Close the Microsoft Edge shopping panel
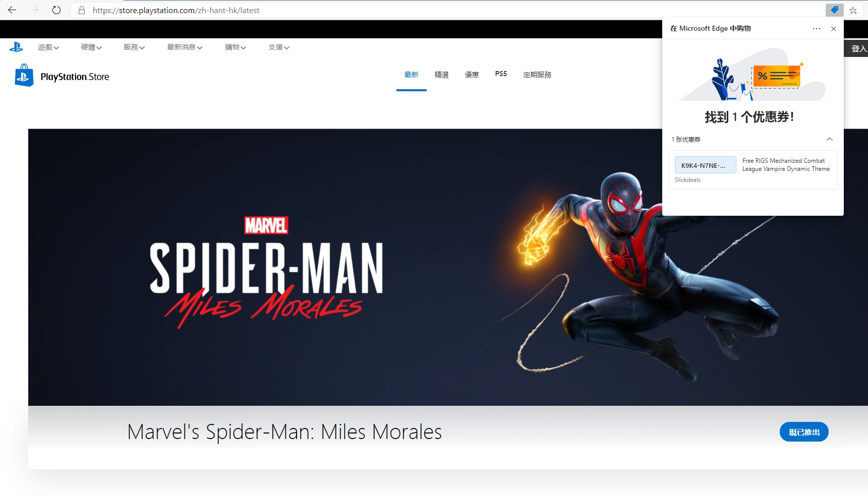 click(834, 29)
